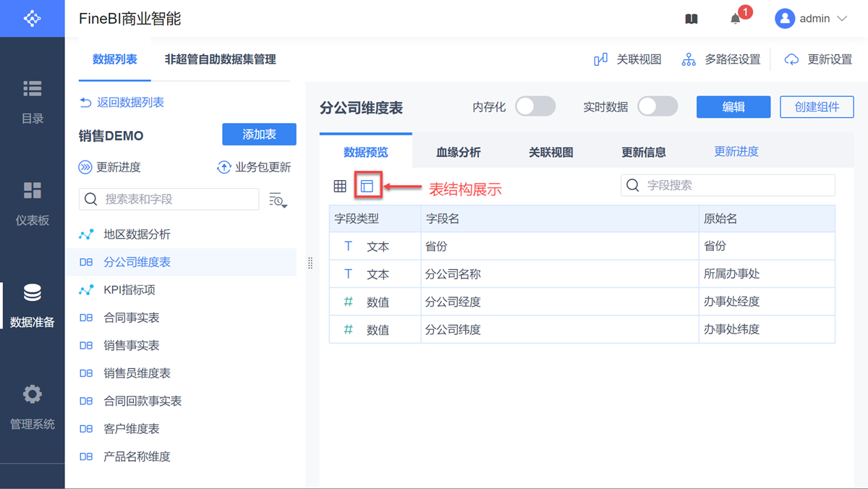Open the help document book icon
This screenshot has width=868, height=489.
tap(692, 20)
